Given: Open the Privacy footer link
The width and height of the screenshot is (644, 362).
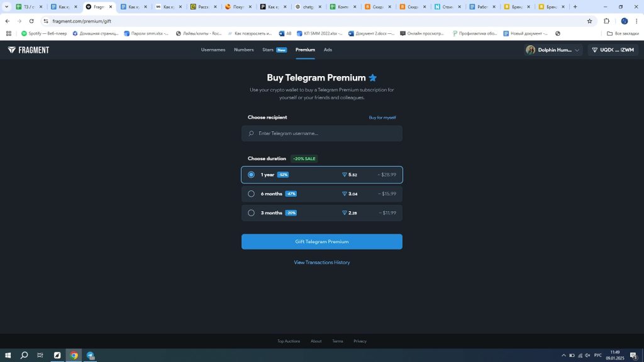Looking at the screenshot, I should point(360,341).
